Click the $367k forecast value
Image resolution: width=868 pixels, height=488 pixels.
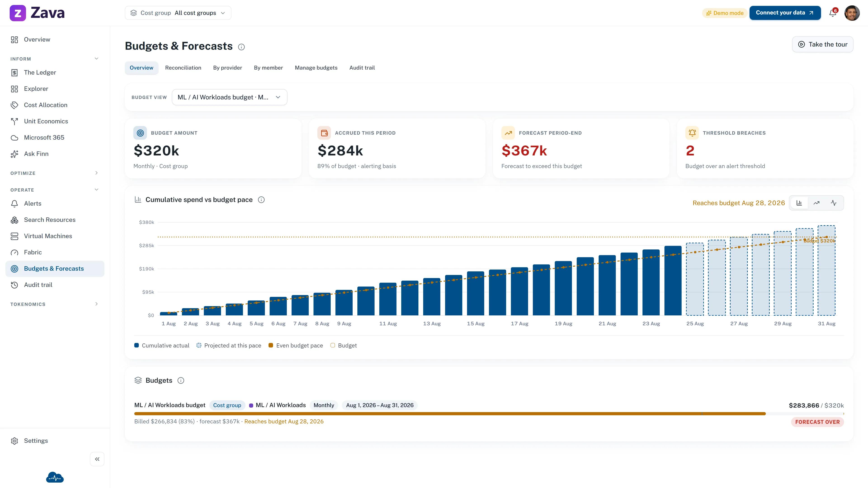pyautogui.click(x=524, y=150)
